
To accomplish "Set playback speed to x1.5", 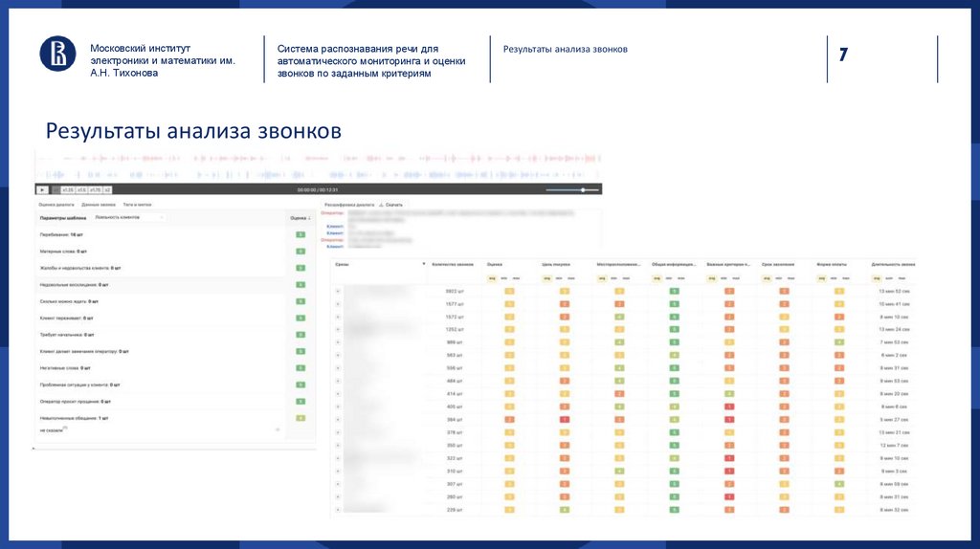I will point(82,190).
